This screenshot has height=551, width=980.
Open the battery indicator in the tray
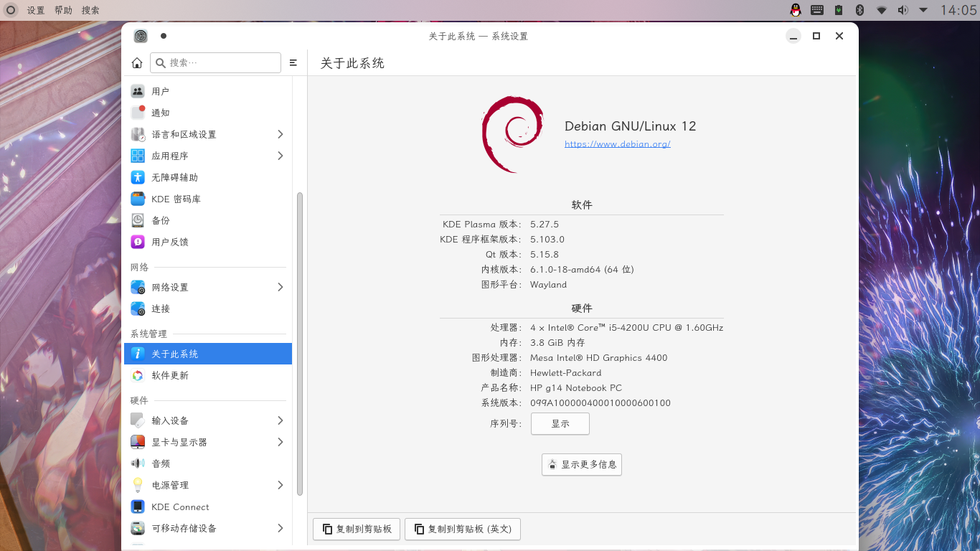[x=839, y=10]
